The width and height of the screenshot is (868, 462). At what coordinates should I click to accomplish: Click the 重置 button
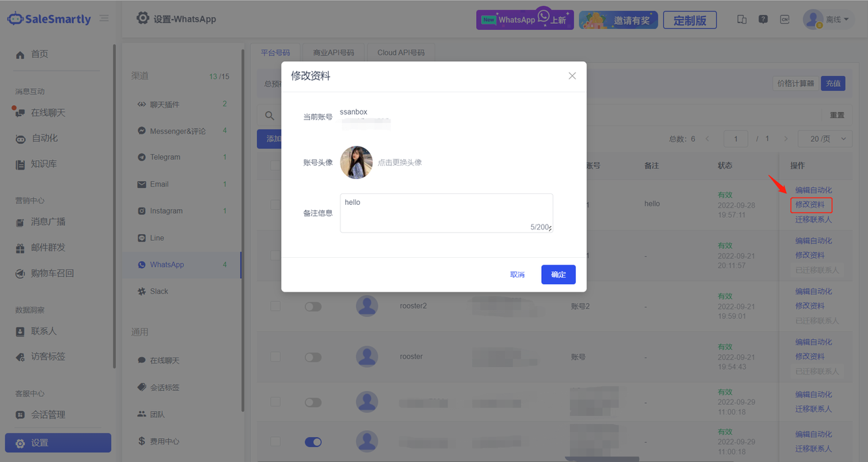837,115
